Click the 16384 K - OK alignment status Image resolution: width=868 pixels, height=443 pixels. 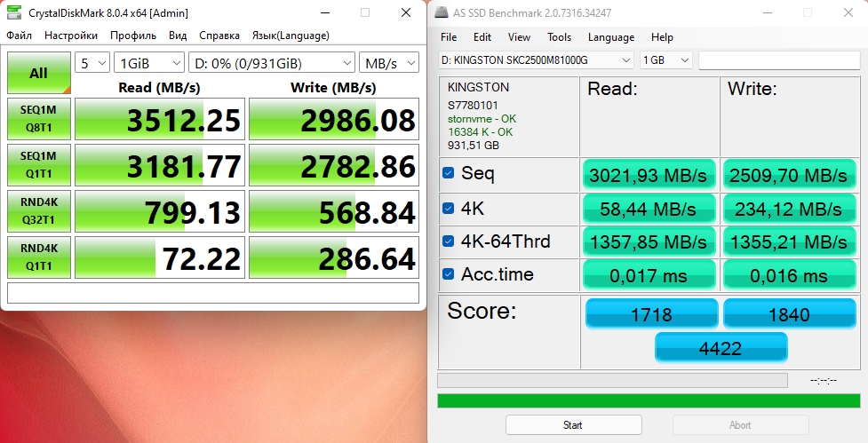coord(480,131)
